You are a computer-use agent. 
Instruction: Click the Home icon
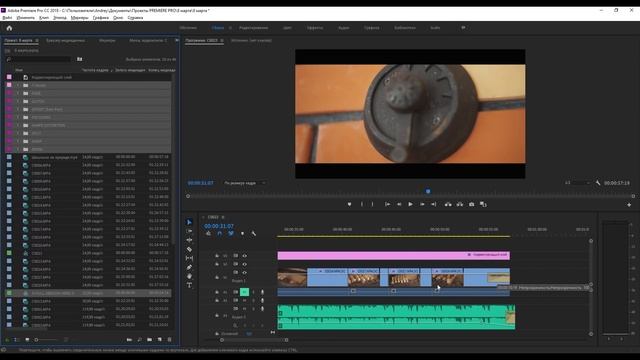[x=9, y=28]
